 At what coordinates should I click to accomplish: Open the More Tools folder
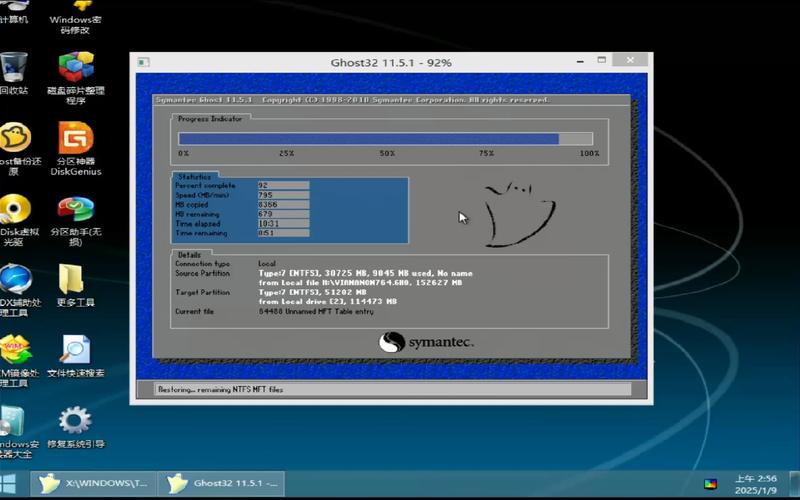[x=76, y=285]
